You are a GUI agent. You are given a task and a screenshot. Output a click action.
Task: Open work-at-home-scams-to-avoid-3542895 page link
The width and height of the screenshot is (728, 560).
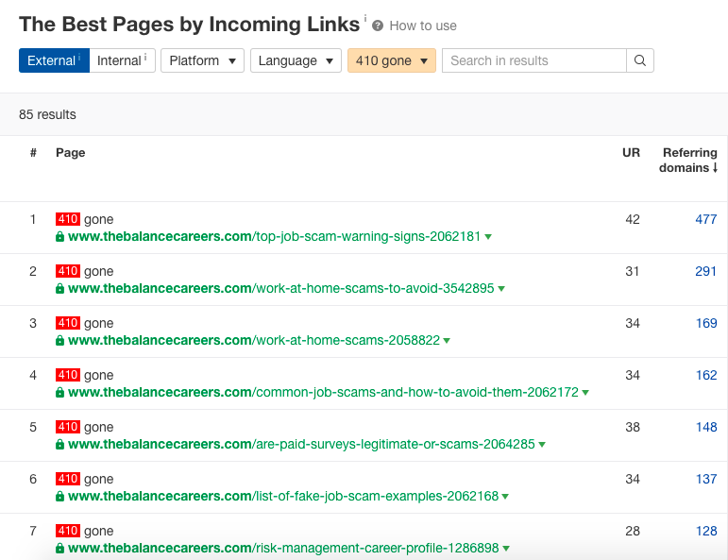point(280,289)
